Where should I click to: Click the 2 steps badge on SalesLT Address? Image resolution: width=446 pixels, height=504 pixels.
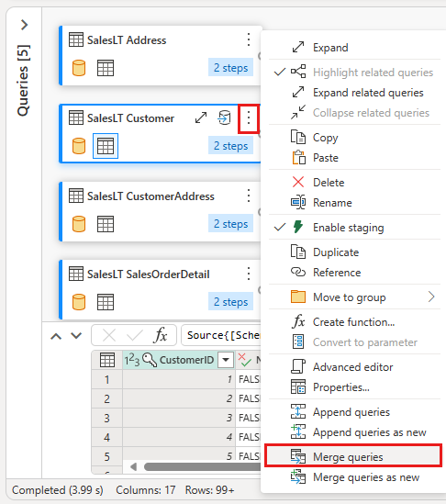[x=230, y=68]
